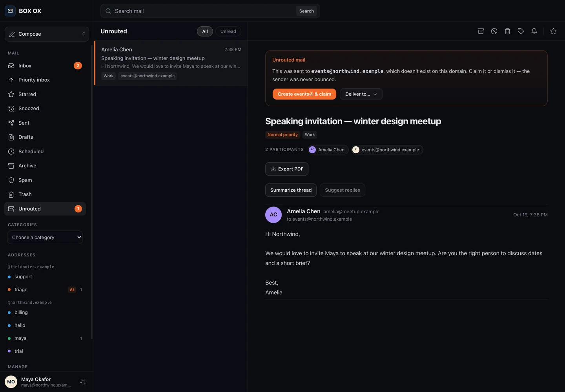
Task: Select the triage address
Action: point(45,290)
